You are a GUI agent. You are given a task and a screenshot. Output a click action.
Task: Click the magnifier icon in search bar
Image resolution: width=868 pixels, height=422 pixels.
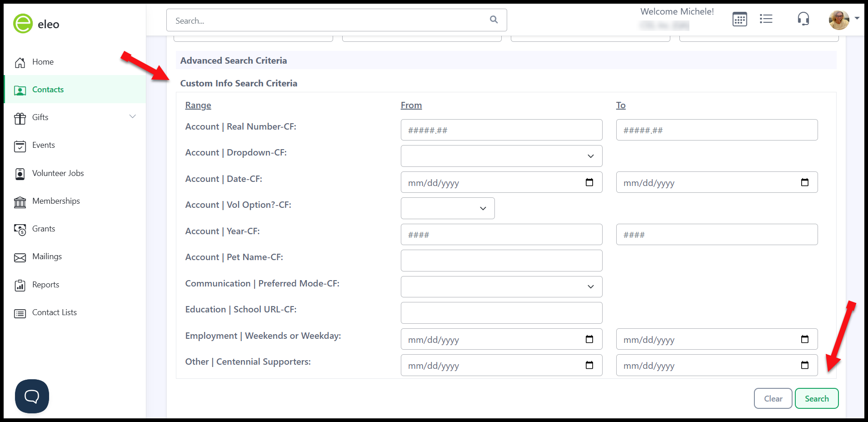494,20
